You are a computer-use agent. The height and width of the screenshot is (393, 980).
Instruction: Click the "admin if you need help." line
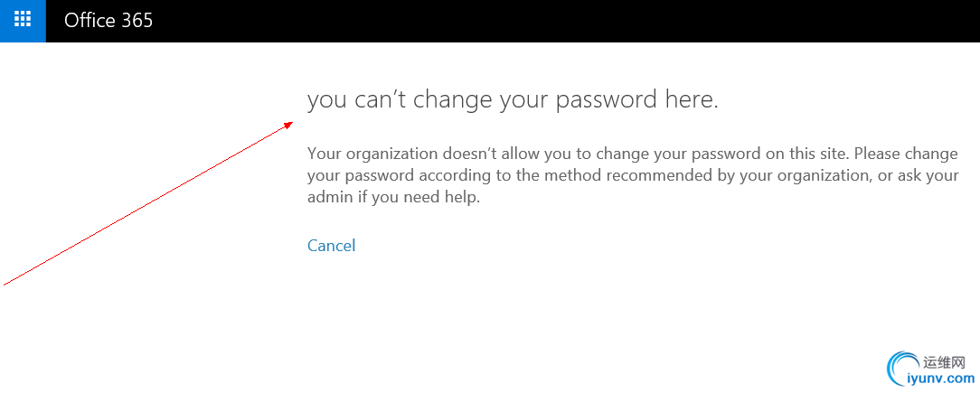[394, 199]
